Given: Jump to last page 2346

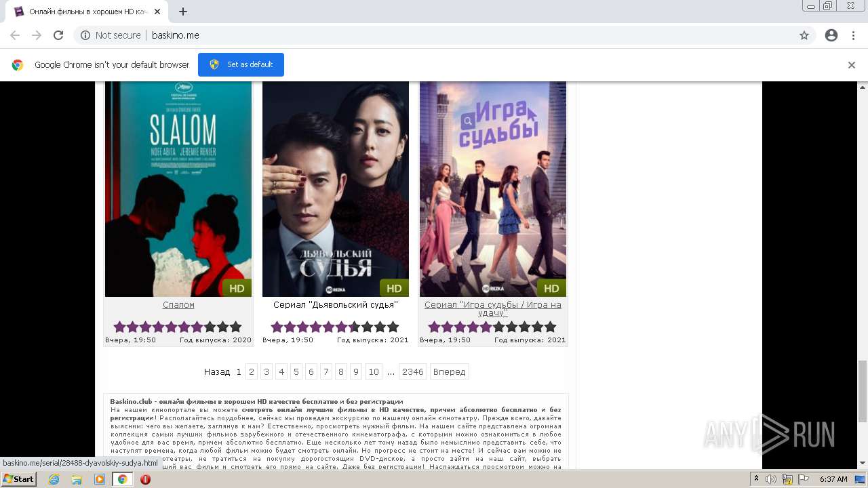Looking at the screenshot, I should 412,371.
